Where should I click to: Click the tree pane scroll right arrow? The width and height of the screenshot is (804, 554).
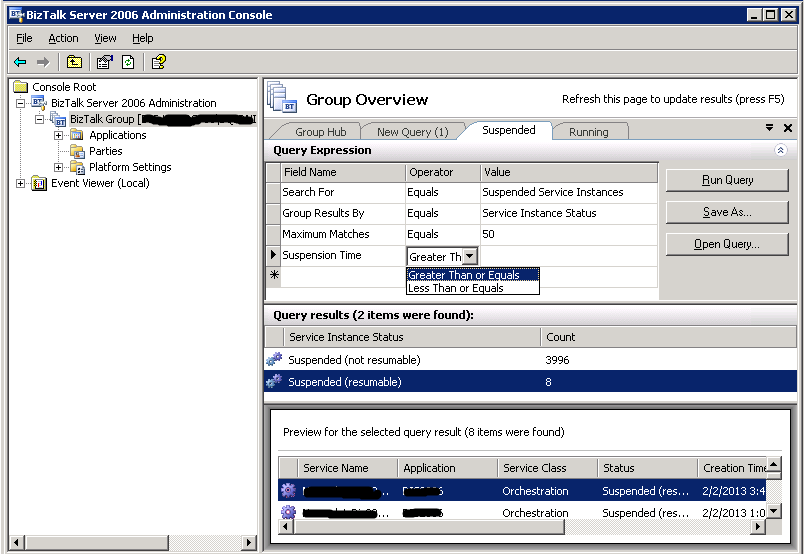coord(249,542)
